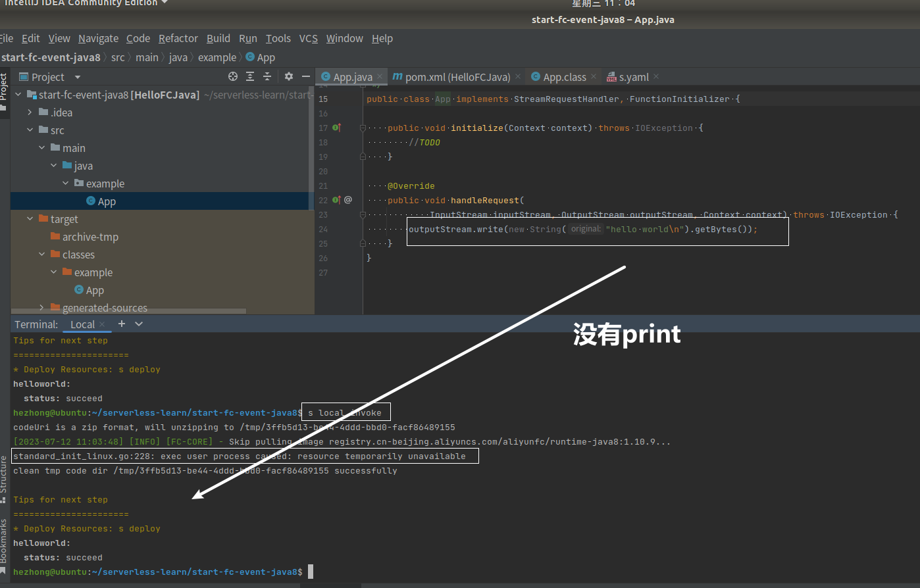Fold the handleRequest parameters at line 23
Viewport: 920px width, 588px height.
pos(363,215)
